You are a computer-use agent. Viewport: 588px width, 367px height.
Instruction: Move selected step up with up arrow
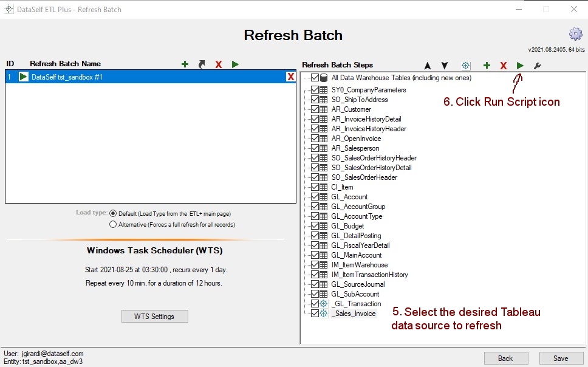[428, 66]
